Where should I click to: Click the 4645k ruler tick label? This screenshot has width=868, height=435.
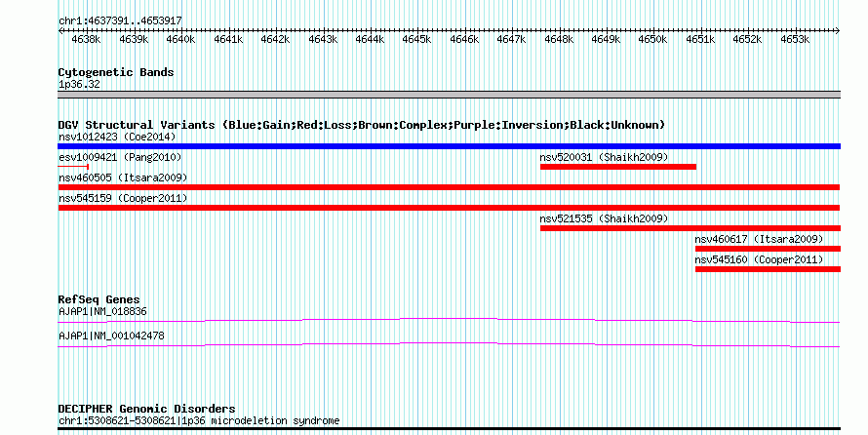(x=416, y=40)
